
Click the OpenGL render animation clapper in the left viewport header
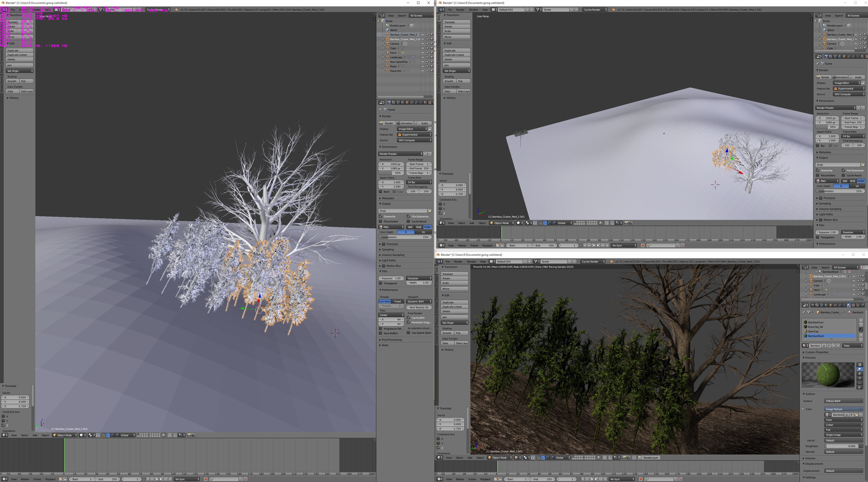194,435
